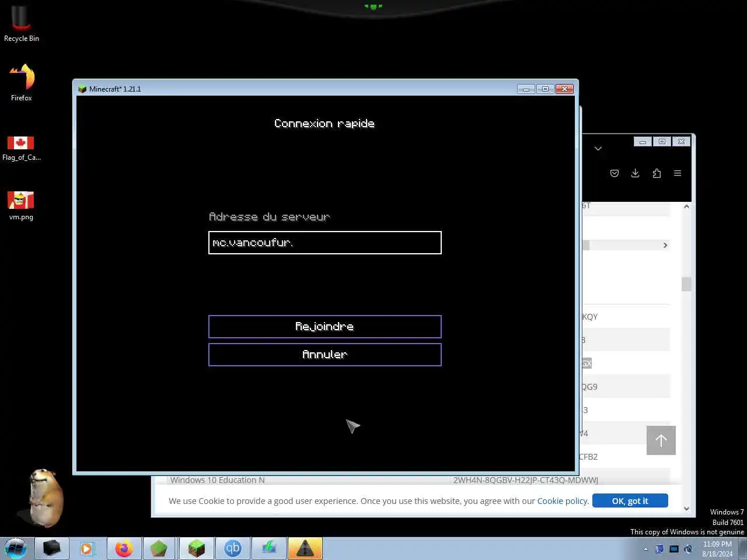747x560 pixels.
Task: Open the Firefox hamburger menu
Action: point(678,173)
